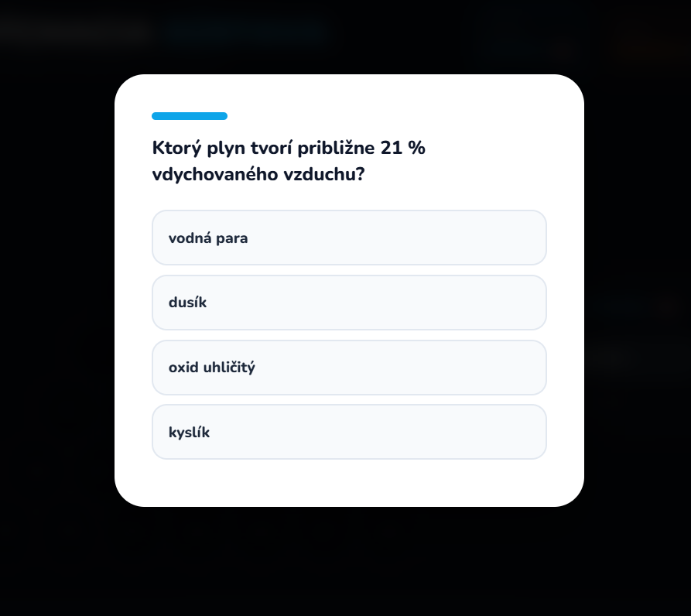Click the question text 'Ktorý plyn tvorí približne 21 %'
This screenshot has width=691, height=616.
(289, 148)
